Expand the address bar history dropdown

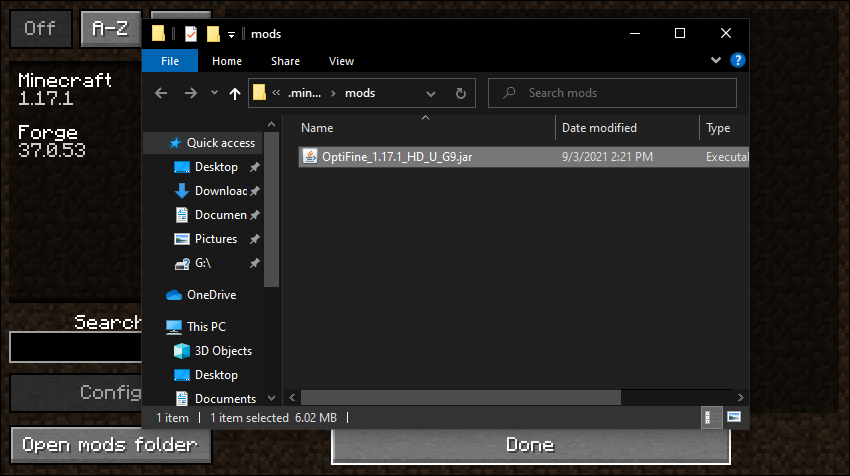click(430, 93)
